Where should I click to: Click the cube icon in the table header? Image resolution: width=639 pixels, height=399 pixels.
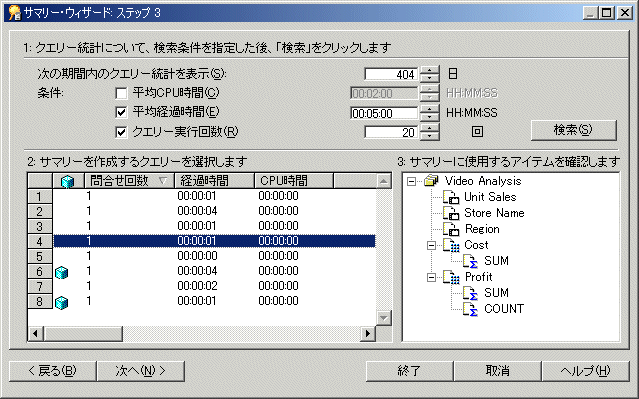pyautogui.click(x=67, y=181)
